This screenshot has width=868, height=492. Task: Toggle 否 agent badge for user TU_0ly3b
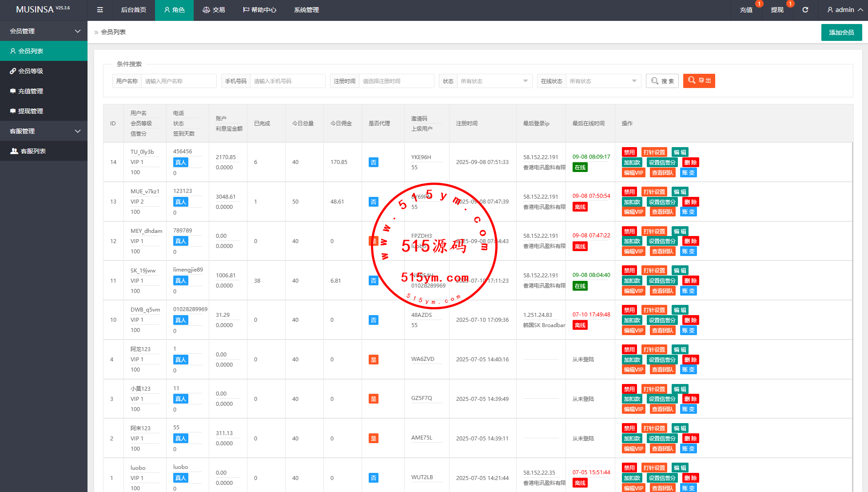pos(374,162)
